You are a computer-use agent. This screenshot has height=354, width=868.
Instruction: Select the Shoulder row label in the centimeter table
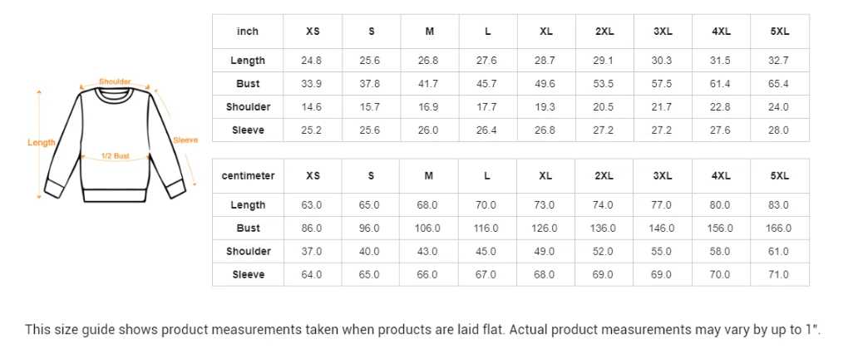click(x=248, y=251)
